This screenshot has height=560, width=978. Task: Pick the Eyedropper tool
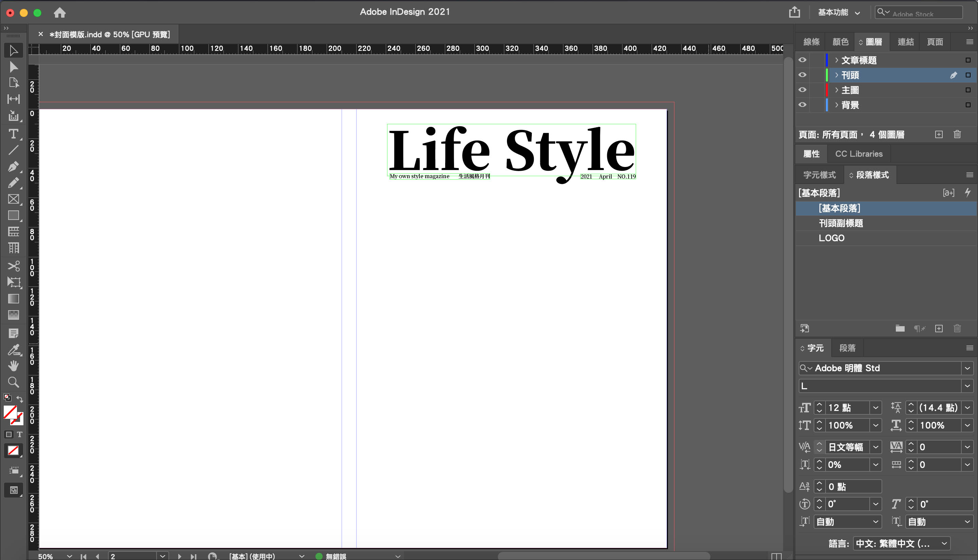tap(14, 350)
